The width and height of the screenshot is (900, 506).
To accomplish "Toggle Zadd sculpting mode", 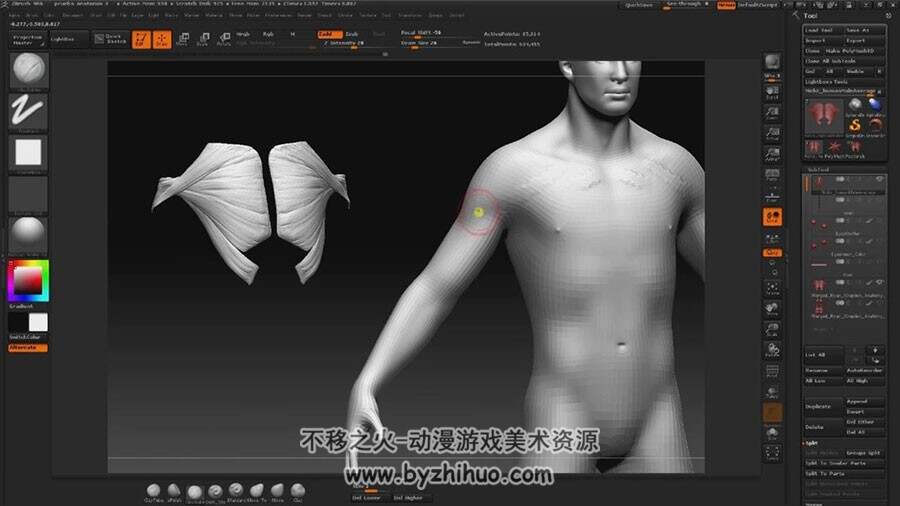I will (x=329, y=34).
